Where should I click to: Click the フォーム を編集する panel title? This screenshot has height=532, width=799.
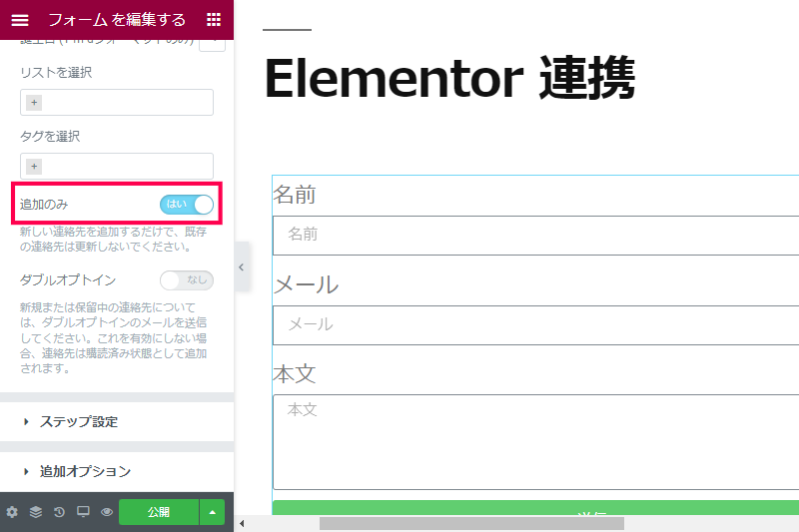click(117, 20)
